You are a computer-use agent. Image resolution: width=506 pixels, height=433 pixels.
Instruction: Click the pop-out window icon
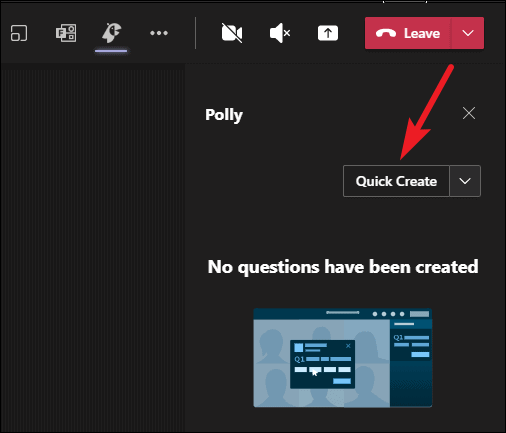click(19, 33)
